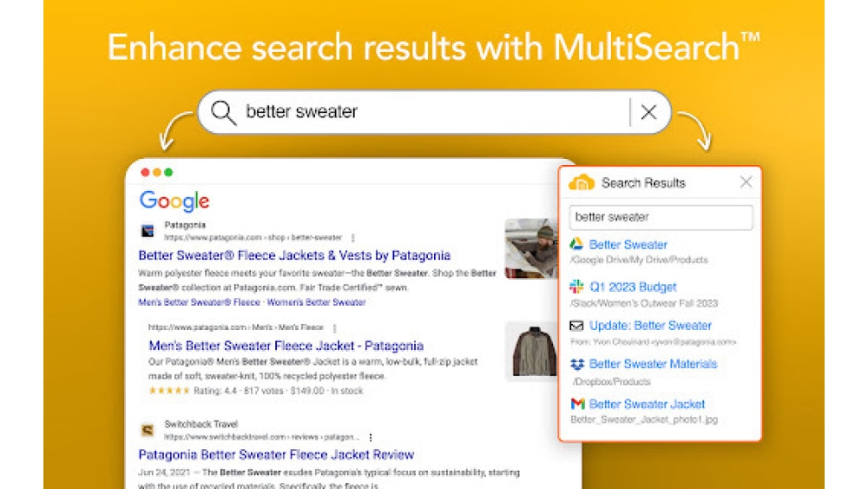The height and width of the screenshot is (489, 868).
Task: Open the Q1 2023 Budget Slack result
Action: coord(632,287)
